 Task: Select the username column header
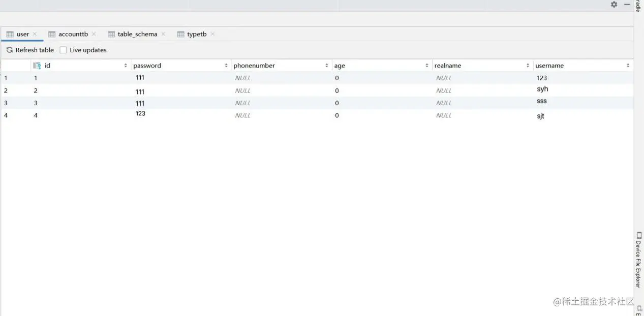(x=583, y=66)
